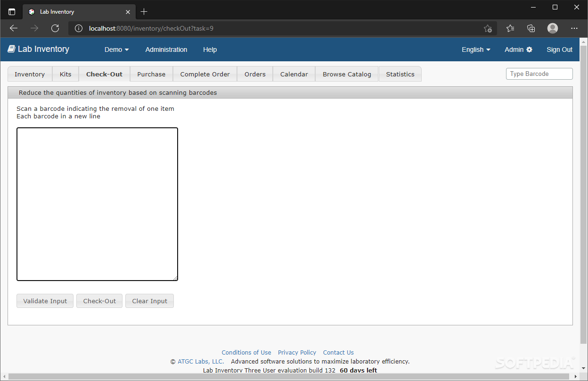
Task: Click the text area resize handle
Action: tap(175, 278)
